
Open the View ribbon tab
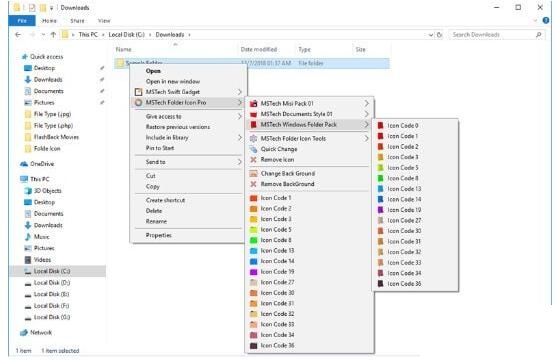click(x=104, y=21)
